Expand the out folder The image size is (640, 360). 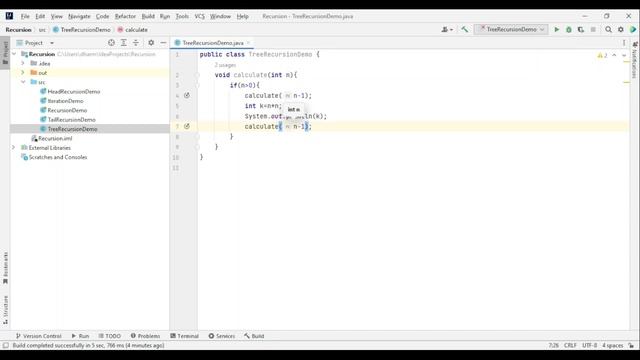coord(23,73)
